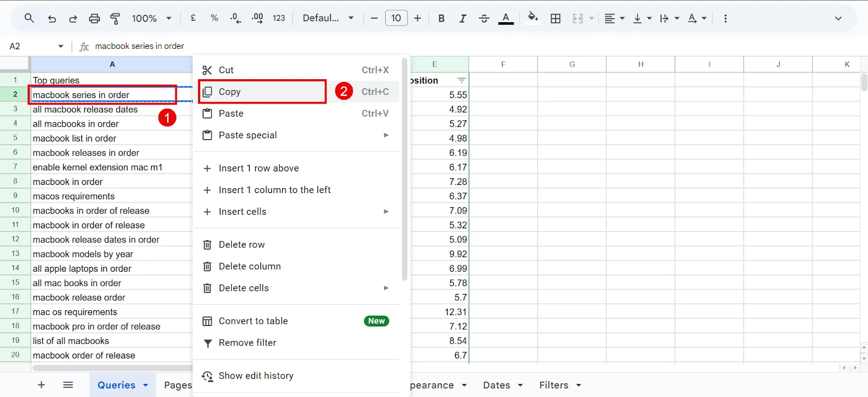Select column A header
Viewport: 868px width, 397px height.
click(112, 64)
